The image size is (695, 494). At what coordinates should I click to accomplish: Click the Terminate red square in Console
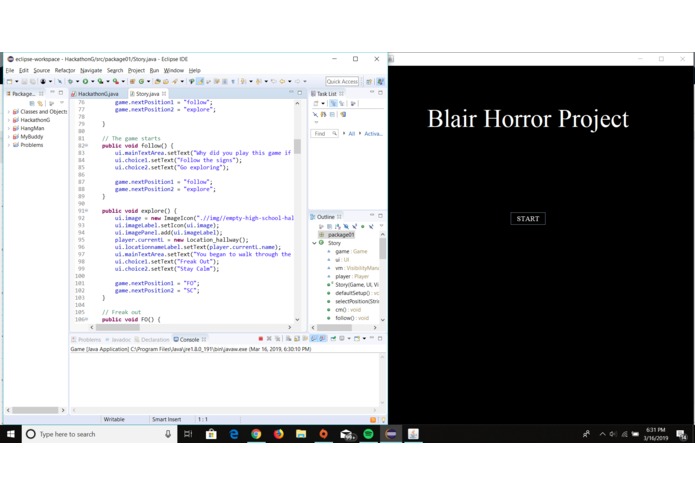[261, 339]
